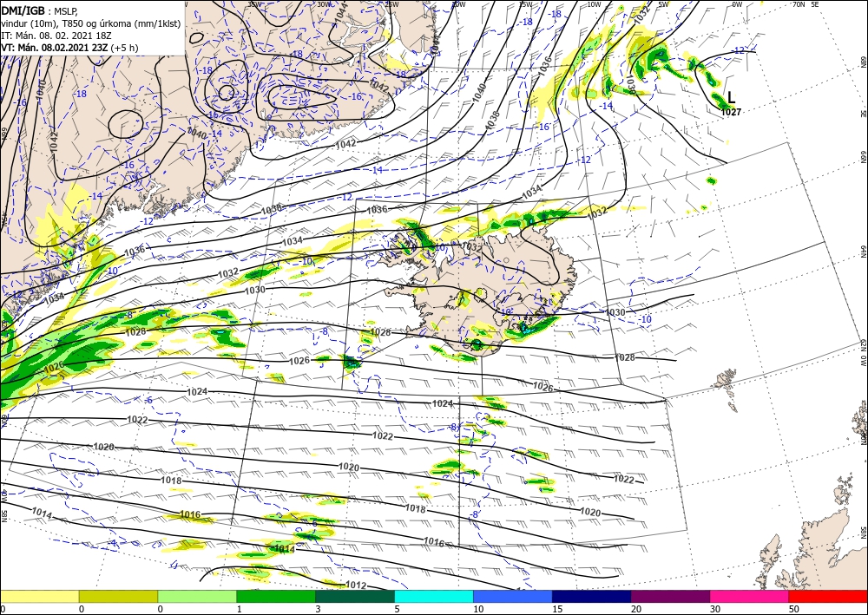
Task: Click the legend value "20"
Action: [x=636, y=609]
